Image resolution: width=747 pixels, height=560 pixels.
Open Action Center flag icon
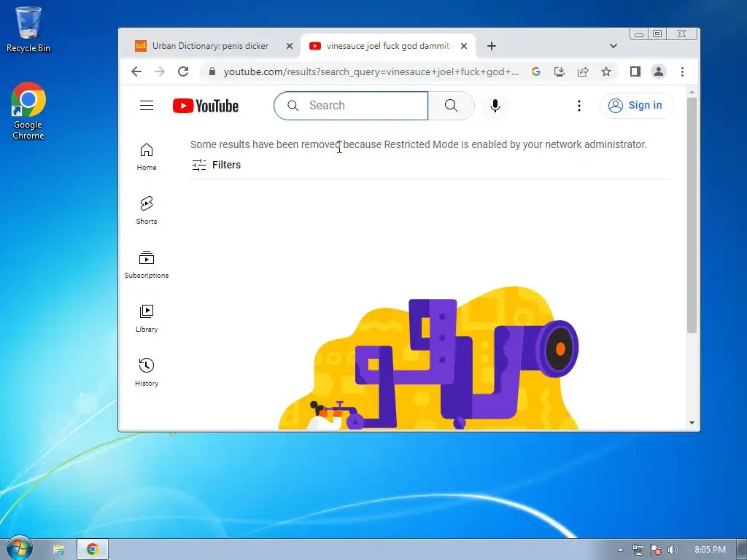coord(656,550)
